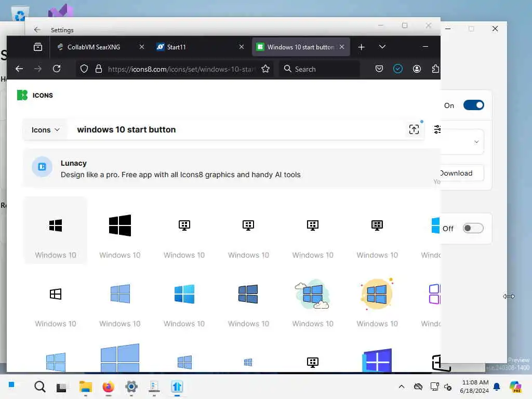The height and width of the screenshot is (399, 532).
Task: Select the large black Windows 10 logo icon
Action: pyautogui.click(x=120, y=225)
